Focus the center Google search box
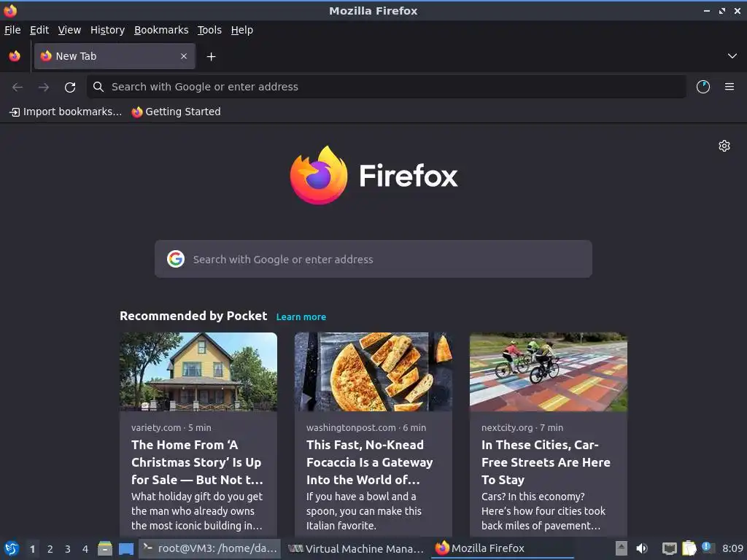The image size is (747, 560). 373,259
